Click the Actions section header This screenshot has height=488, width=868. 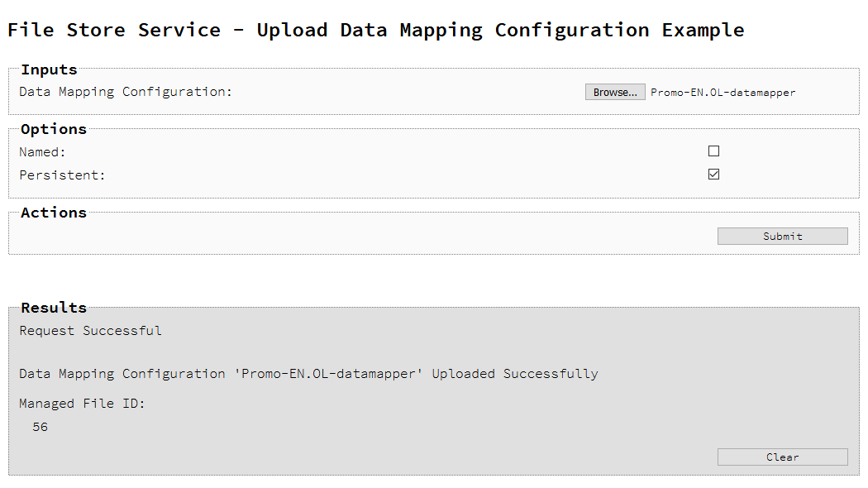(x=53, y=213)
